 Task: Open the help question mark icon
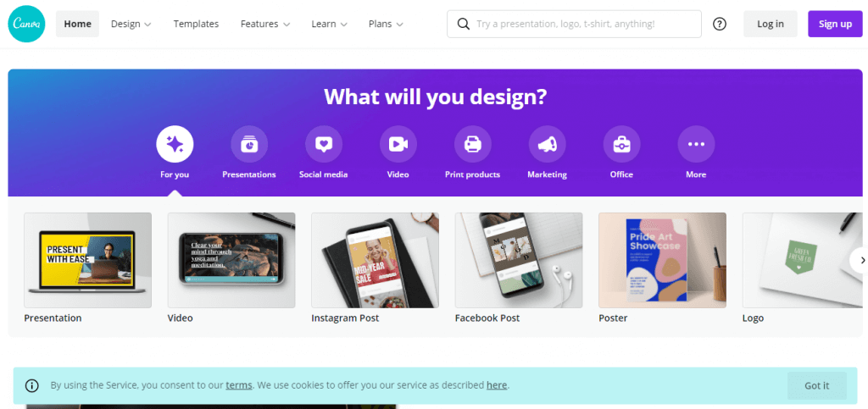[720, 24]
